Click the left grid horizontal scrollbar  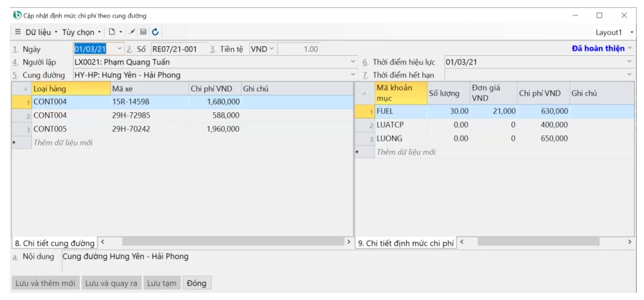tap(227, 243)
